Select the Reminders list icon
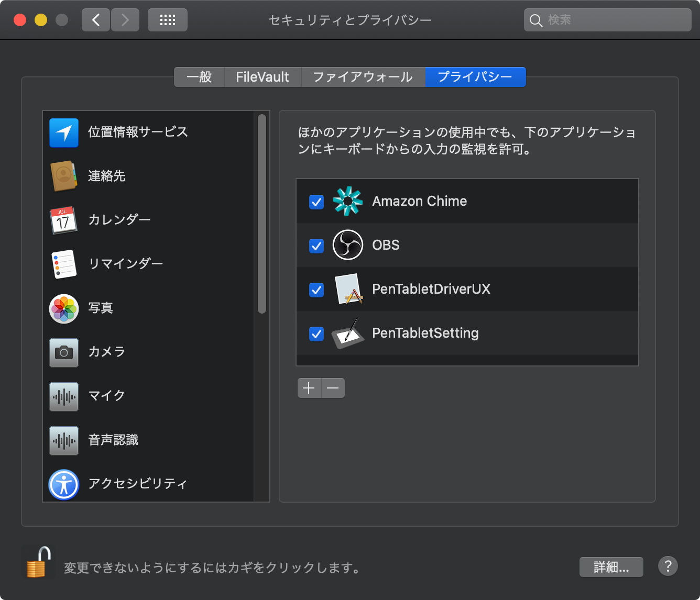 (x=64, y=264)
